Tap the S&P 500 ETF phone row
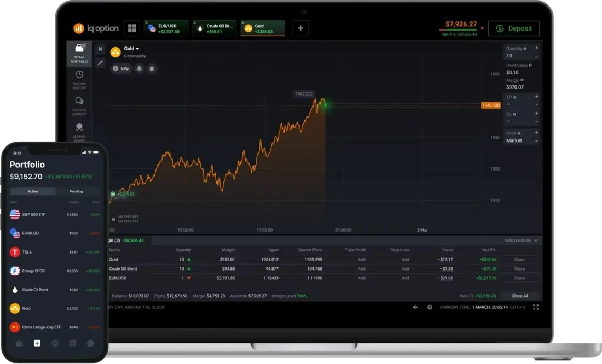This screenshot has width=602, height=364. coord(55,214)
